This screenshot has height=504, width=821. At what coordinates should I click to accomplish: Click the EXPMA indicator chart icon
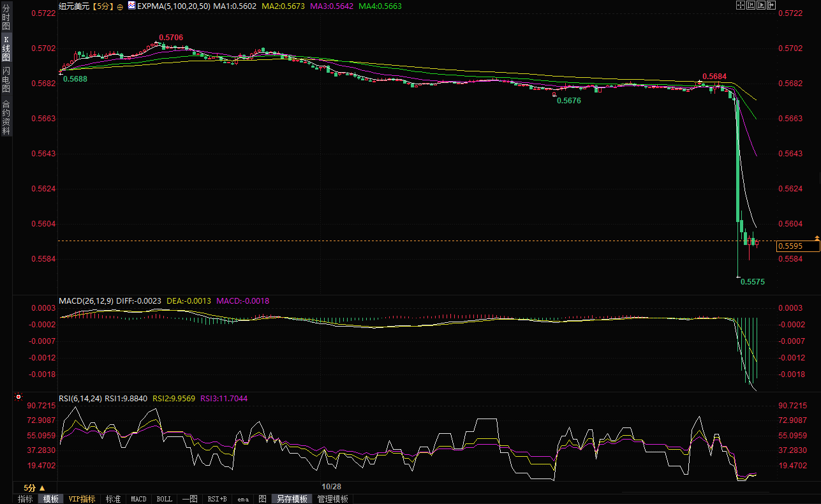click(131, 5)
